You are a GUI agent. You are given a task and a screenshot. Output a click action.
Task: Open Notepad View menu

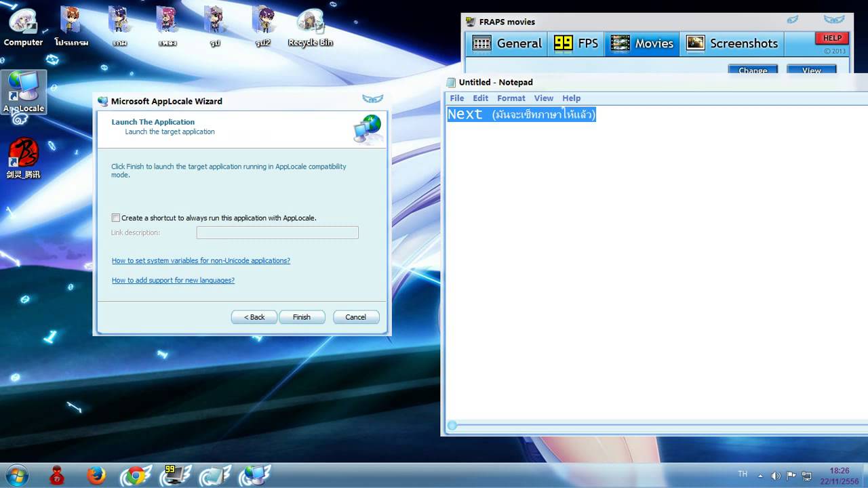544,98
